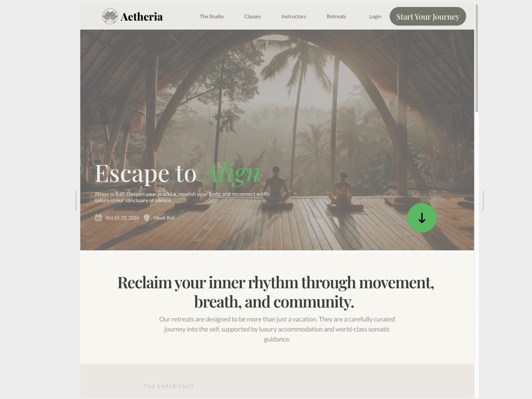532x399 pixels.
Task: Click the Escape to Align hero heading
Action: pos(177,173)
